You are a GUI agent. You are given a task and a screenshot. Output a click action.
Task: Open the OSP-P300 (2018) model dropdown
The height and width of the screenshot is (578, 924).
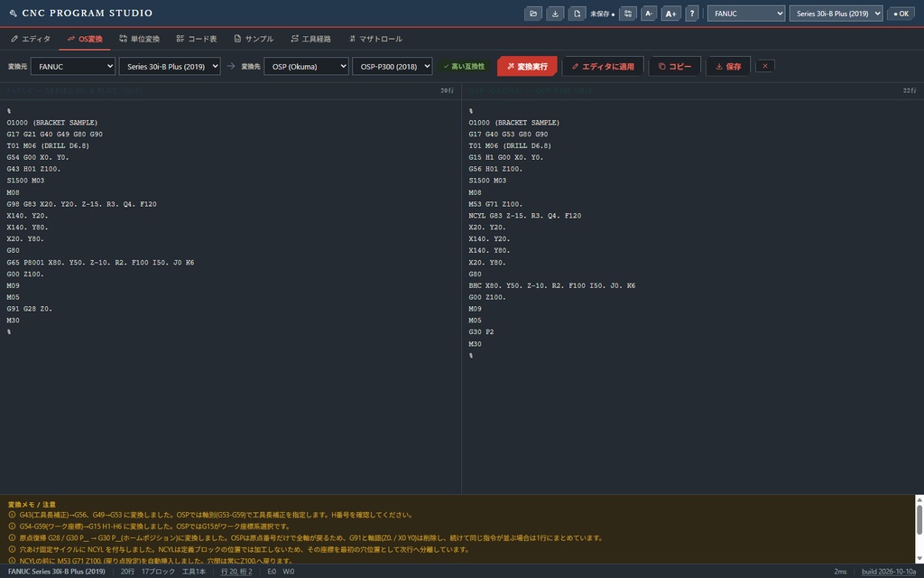click(x=393, y=66)
